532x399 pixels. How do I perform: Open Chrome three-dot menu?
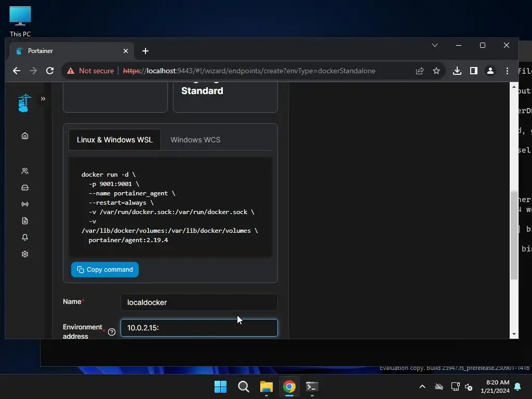pyautogui.click(x=507, y=71)
